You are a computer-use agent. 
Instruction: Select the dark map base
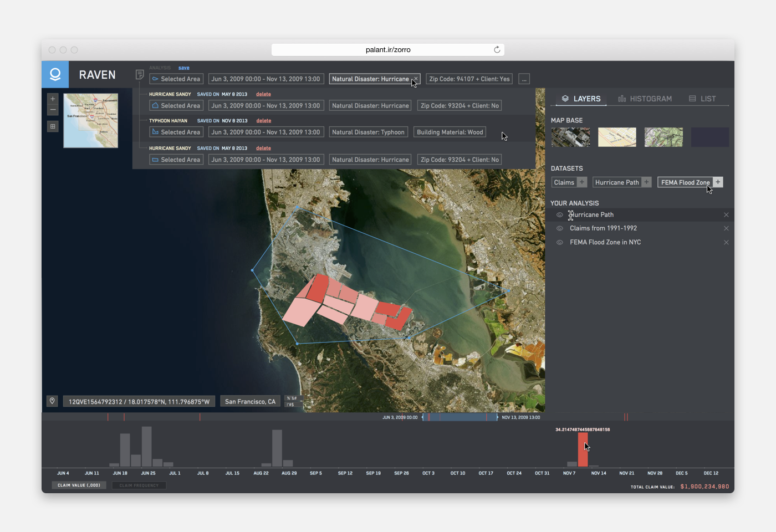point(710,137)
